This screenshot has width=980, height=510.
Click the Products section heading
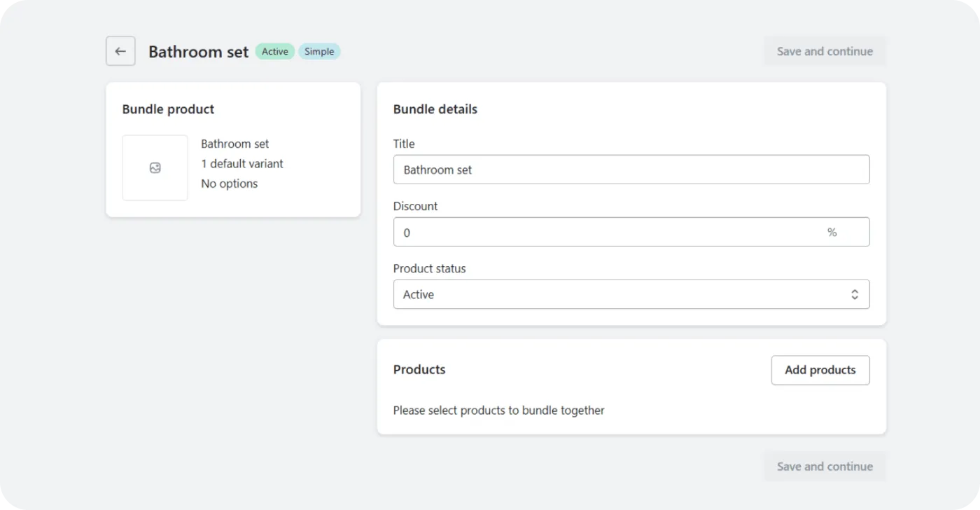[419, 369]
